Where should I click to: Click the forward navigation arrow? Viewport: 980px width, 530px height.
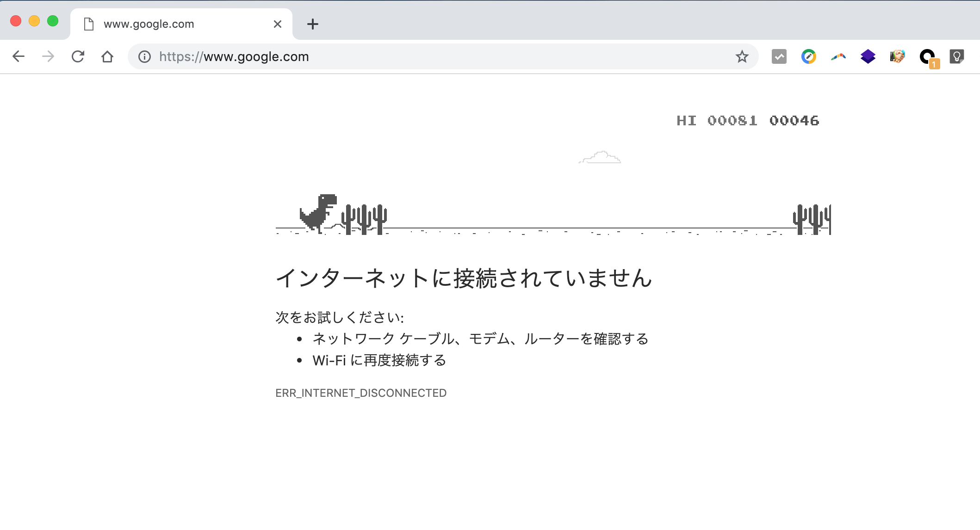click(48, 56)
